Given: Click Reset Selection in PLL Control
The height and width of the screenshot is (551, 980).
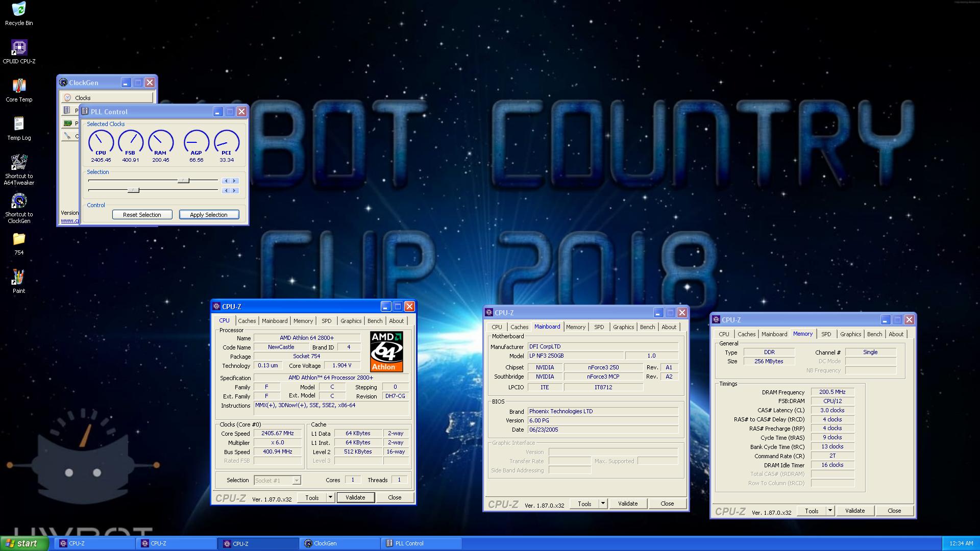Looking at the screenshot, I should coord(142,215).
